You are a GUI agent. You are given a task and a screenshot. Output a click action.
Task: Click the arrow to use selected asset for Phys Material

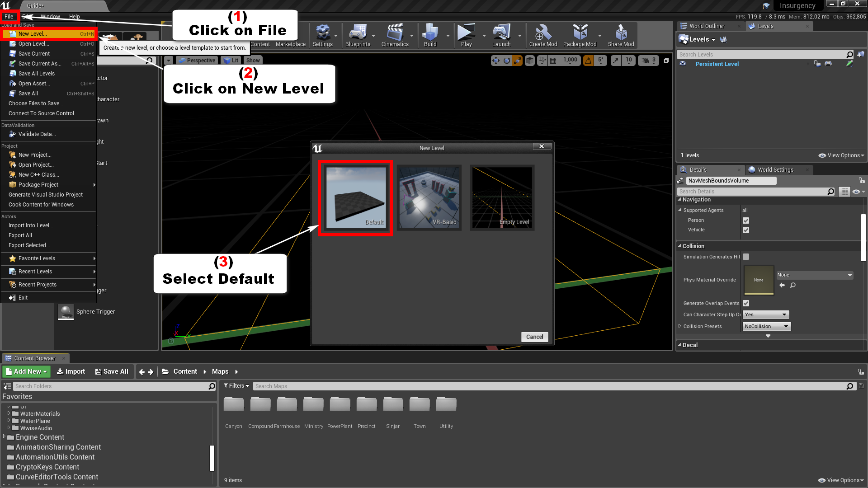coord(782,285)
